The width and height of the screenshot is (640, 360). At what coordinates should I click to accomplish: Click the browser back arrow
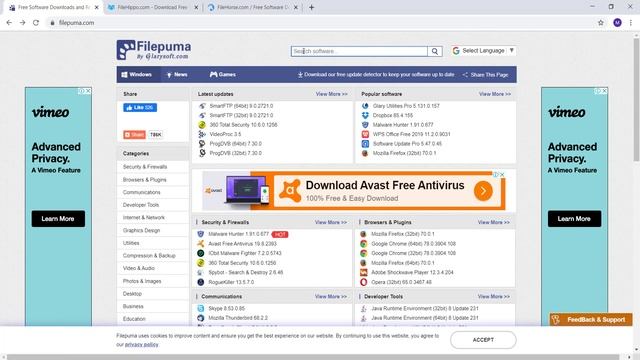click(x=9, y=23)
